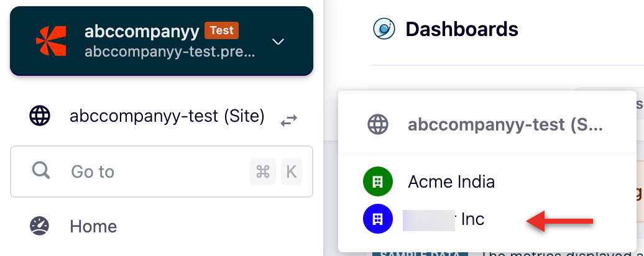The width and height of the screenshot is (644, 256).
Task: Click the switch-entity arrows icon
Action: [289, 120]
